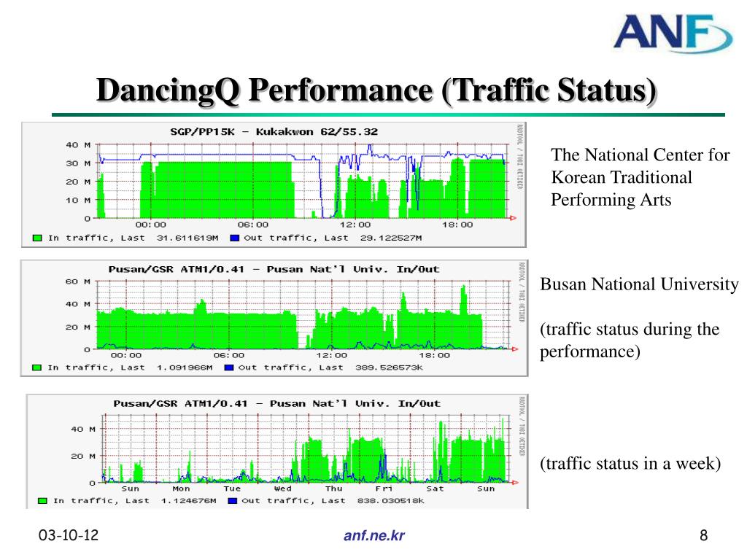
Task: Click the Sat label on weekly graph
Action: (x=435, y=489)
